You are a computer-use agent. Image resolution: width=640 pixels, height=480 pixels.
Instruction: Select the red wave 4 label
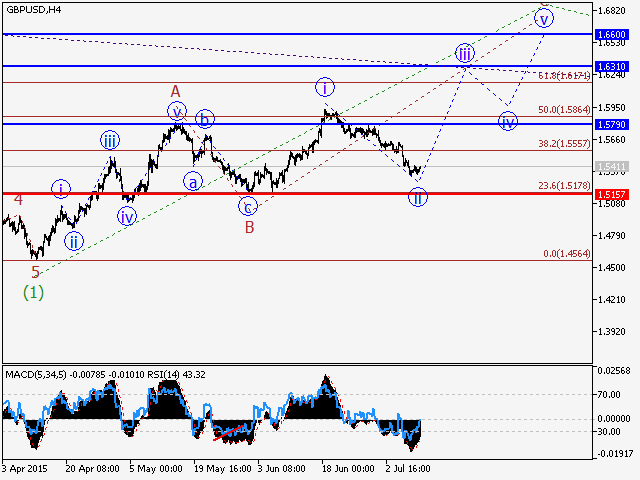click(x=18, y=200)
